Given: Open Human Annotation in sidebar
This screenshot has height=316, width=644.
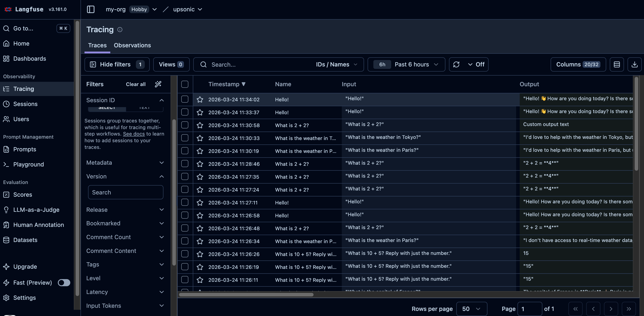Looking at the screenshot, I should point(37,225).
